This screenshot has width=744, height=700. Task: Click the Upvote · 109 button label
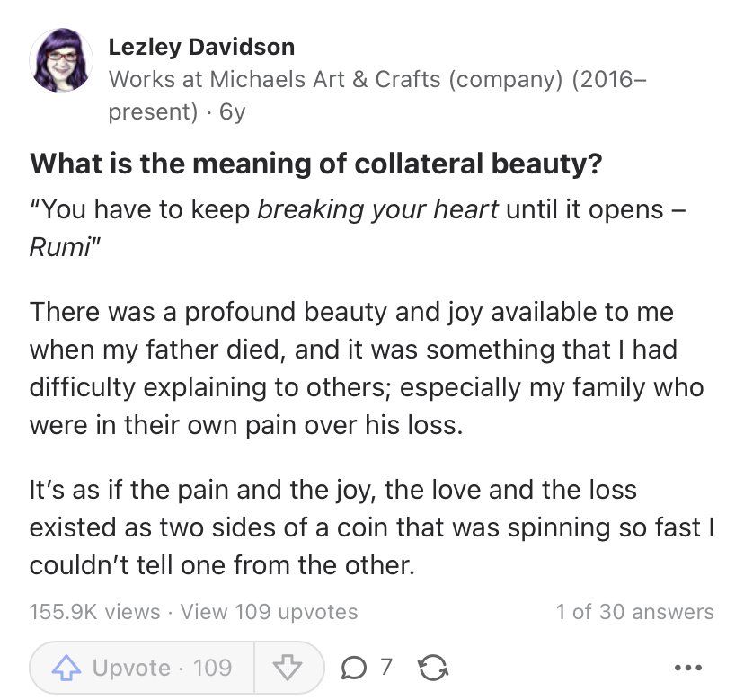point(163,668)
